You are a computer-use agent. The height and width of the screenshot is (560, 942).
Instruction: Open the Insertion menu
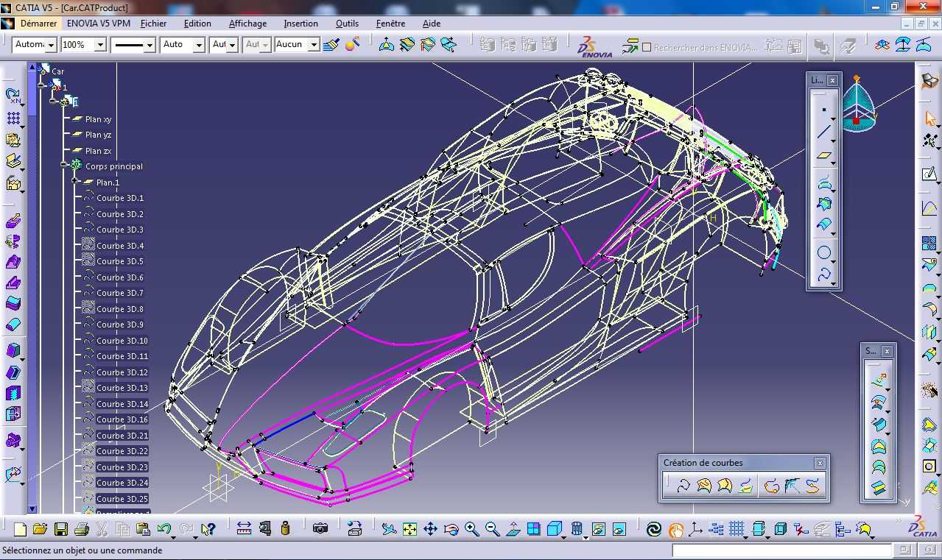(300, 24)
